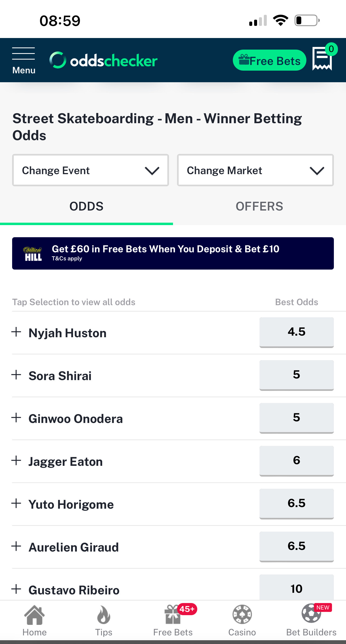Expand Yuto Horigome selection
346x644 pixels.
pos(16,504)
